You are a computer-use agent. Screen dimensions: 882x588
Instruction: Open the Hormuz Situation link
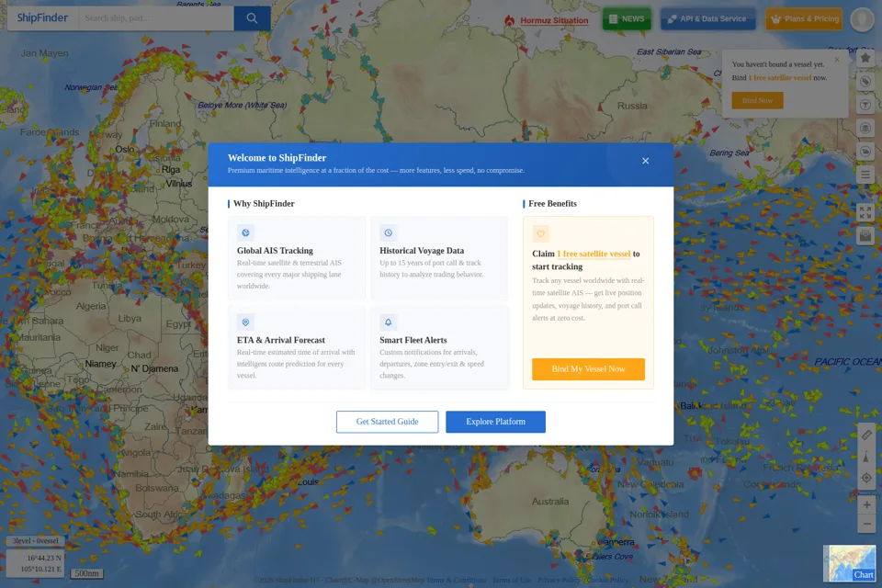(x=547, y=20)
